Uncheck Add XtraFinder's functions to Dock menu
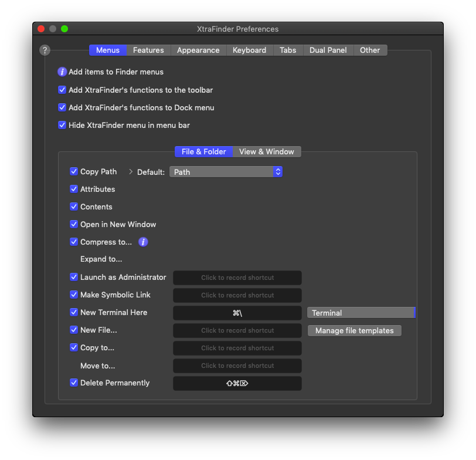The width and height of the screenshot is (476, 460). 62,107
